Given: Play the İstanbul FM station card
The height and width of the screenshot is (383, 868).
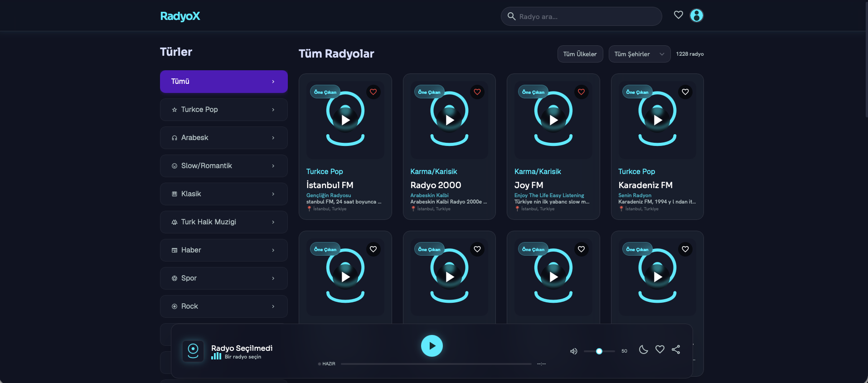Looking at the screenshot, I should click(x=345, y=120).
